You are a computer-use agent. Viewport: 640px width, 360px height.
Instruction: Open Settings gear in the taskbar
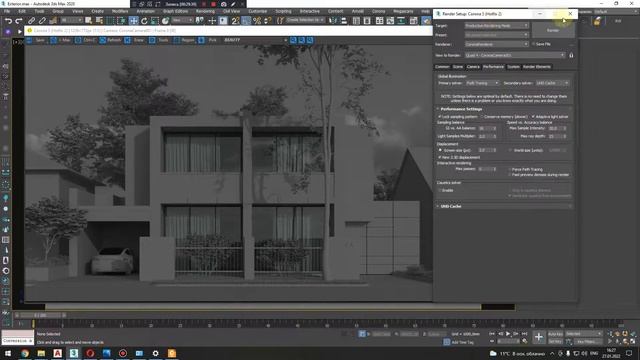pos(156,353)
